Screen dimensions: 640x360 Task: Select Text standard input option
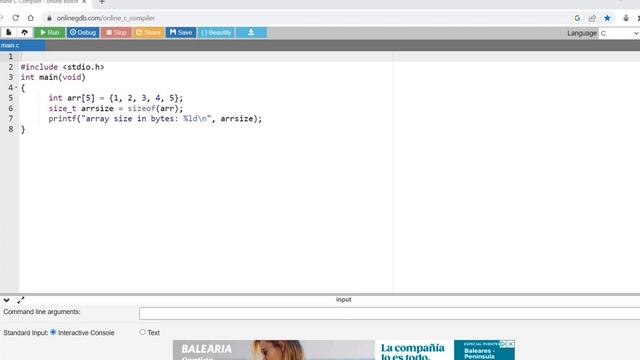tap(142, 332)
